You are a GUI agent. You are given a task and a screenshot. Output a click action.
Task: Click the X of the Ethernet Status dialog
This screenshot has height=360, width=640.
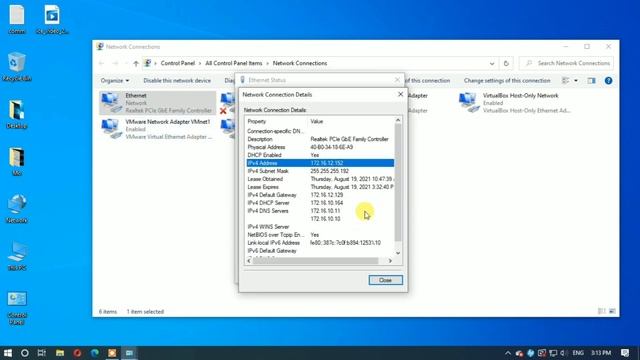pos(397,80)
